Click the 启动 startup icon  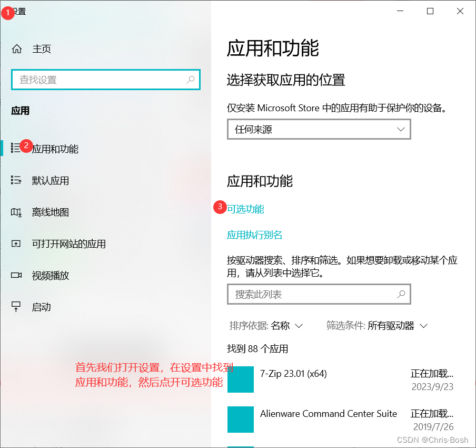pos(16,307)
